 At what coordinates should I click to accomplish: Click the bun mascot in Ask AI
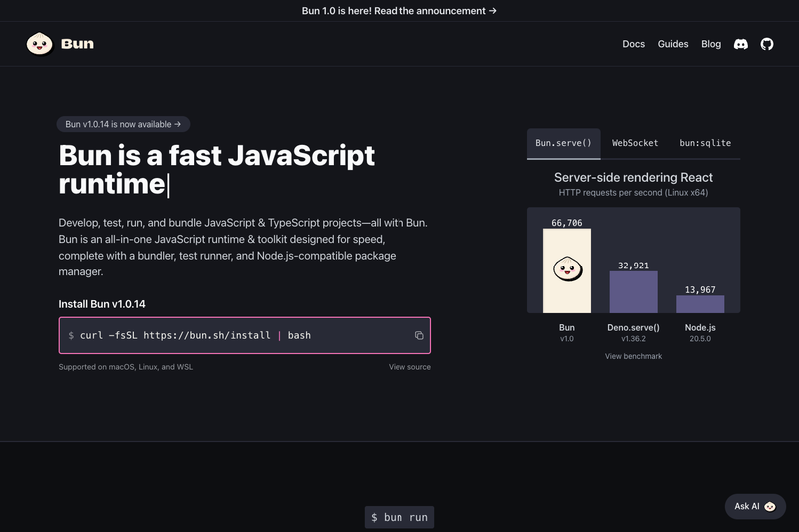pyautogui.click(x=770, y=506)
